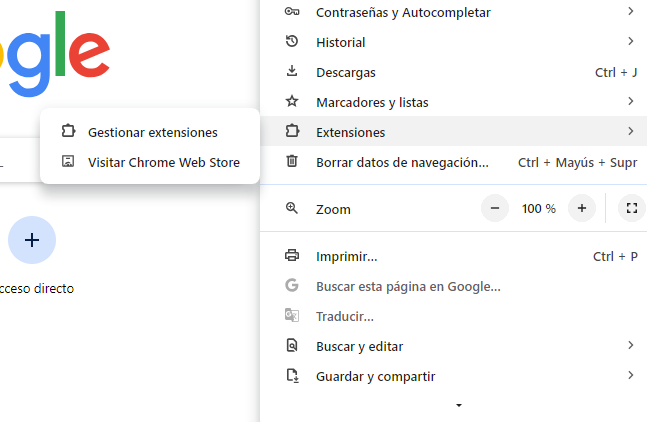
Task: Click the key icon beside Contraseñas y Autocompletar
Action: click(292, 12)
